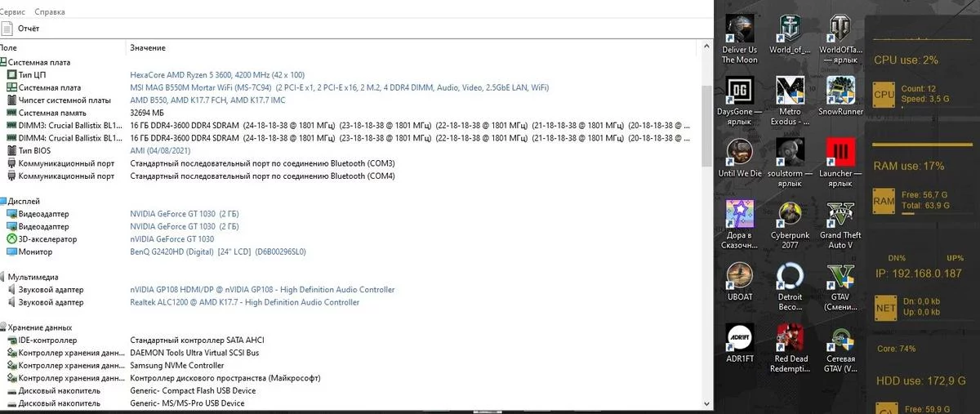980x414 pixels.
Task: Select the 32694 МБ memory value
Action: (147, 113)
